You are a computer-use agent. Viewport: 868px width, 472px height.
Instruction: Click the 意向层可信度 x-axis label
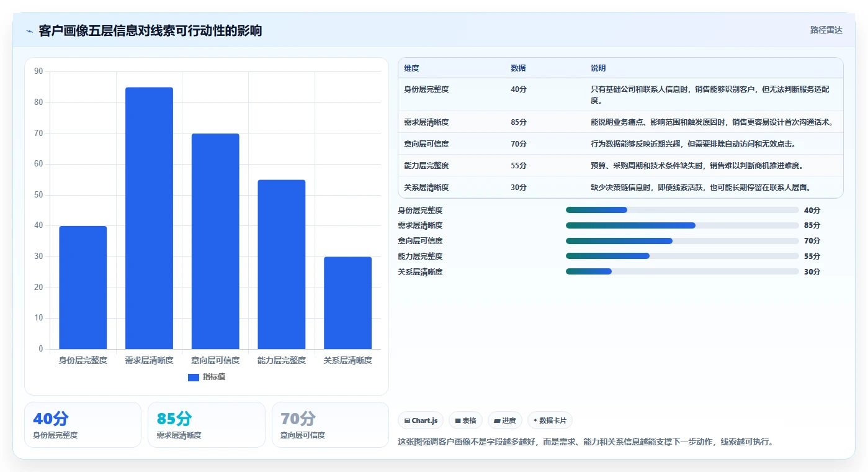(x=215, y=360)
